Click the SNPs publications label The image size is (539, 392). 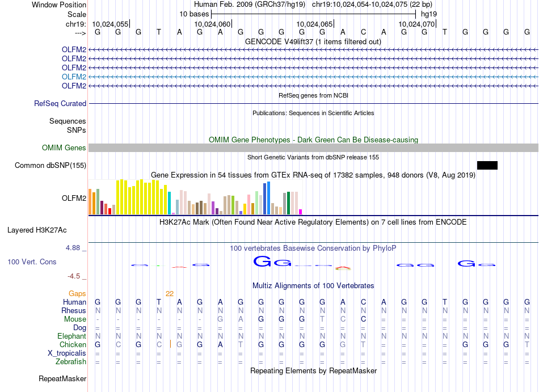pyautogui.click(x=77, y=130)
